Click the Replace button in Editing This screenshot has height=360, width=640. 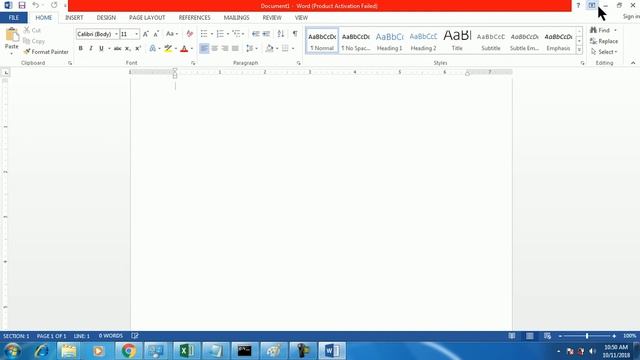(604, 41)
